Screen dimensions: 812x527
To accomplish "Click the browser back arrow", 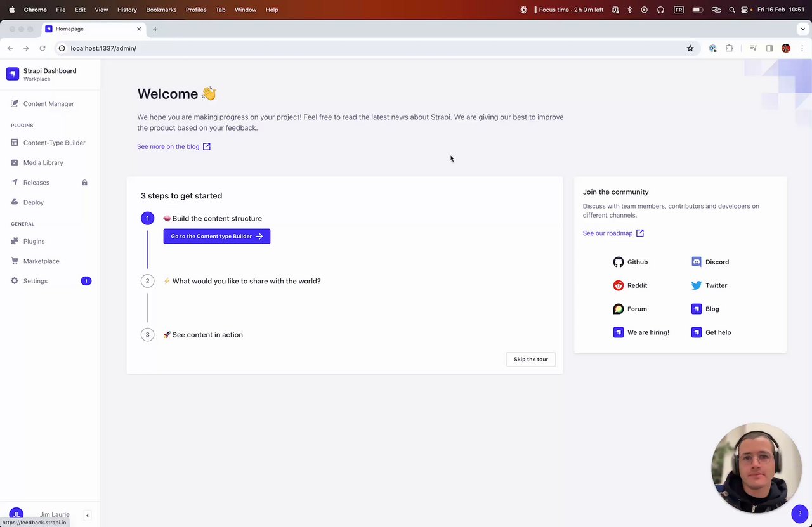I will 10,48.
